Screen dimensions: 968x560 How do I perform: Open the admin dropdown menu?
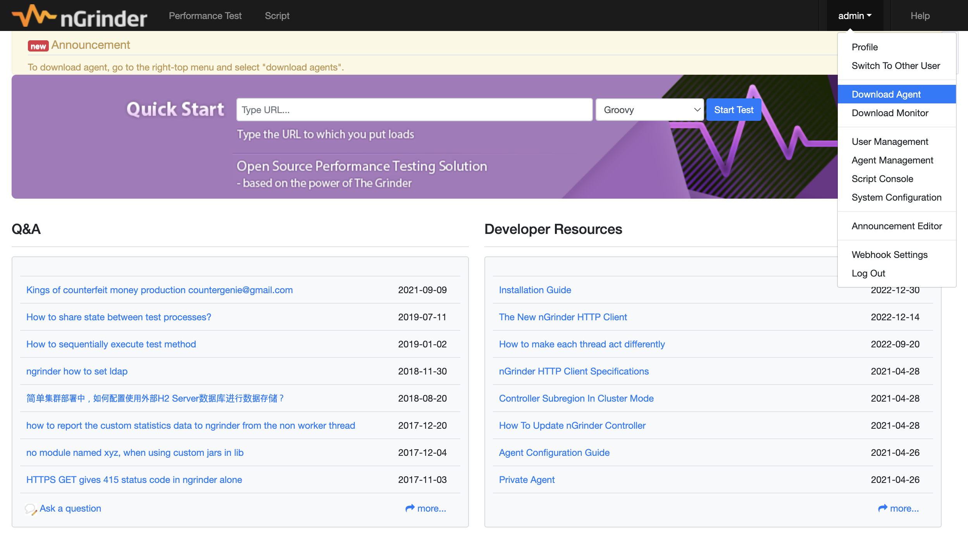855,16
